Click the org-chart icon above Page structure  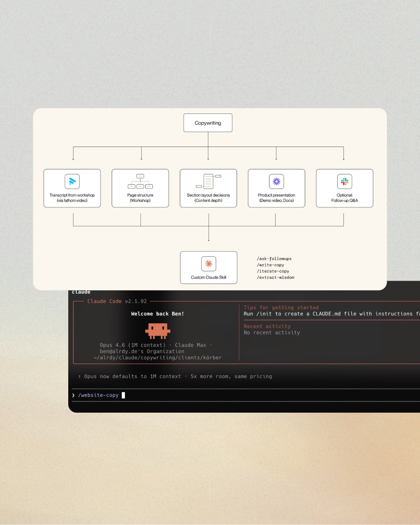click(x=140, y=181)
